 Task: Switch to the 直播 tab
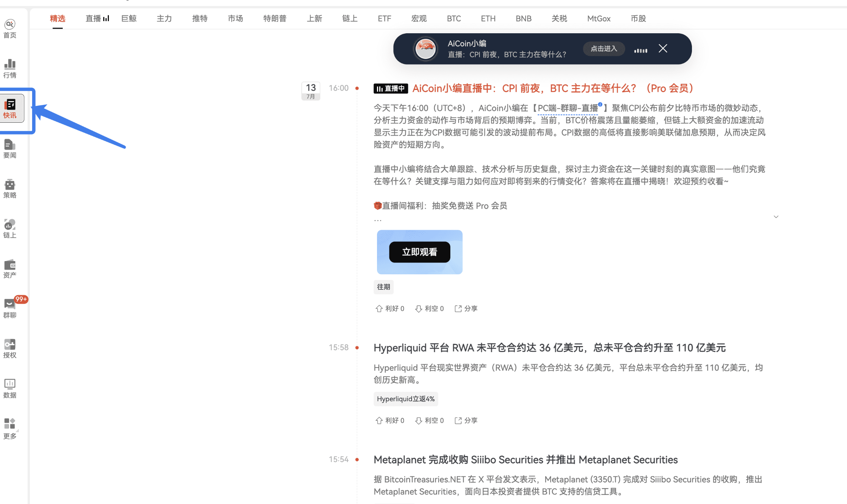pyautogui.click(x=97, y=19)
